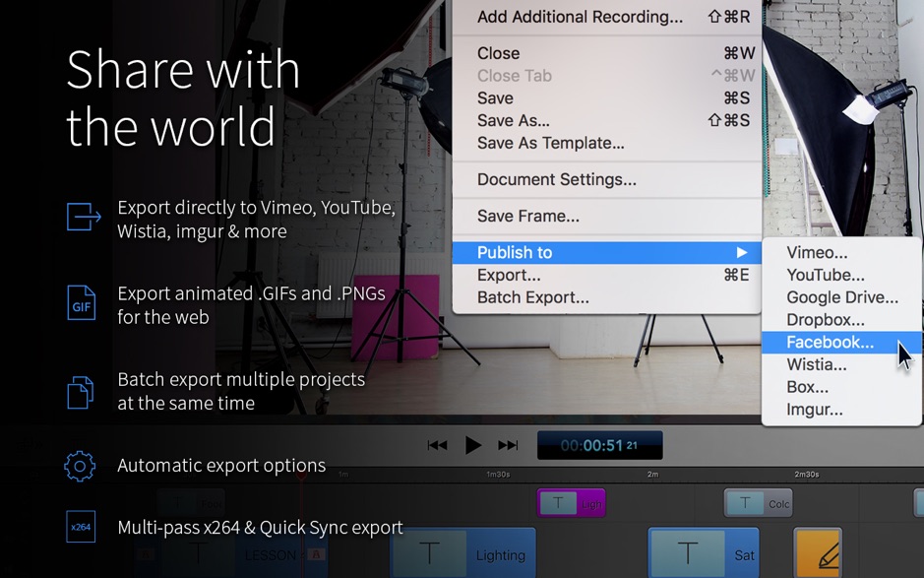Open Document Settings from the menu
Screen dimensions: 924x578
pyautogui.click(x=556, y=180)
